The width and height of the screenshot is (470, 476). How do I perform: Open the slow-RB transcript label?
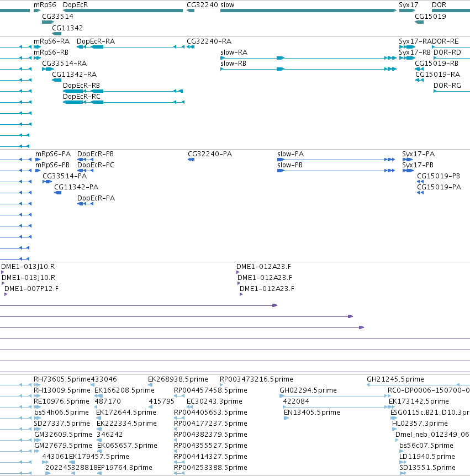click(x=233, y=63)
